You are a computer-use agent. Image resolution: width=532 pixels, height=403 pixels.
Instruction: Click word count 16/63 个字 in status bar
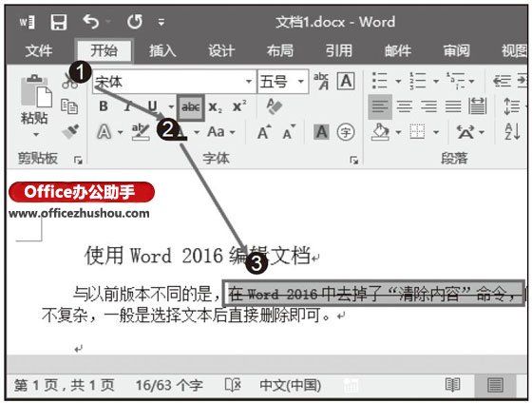tap(169, 385)
